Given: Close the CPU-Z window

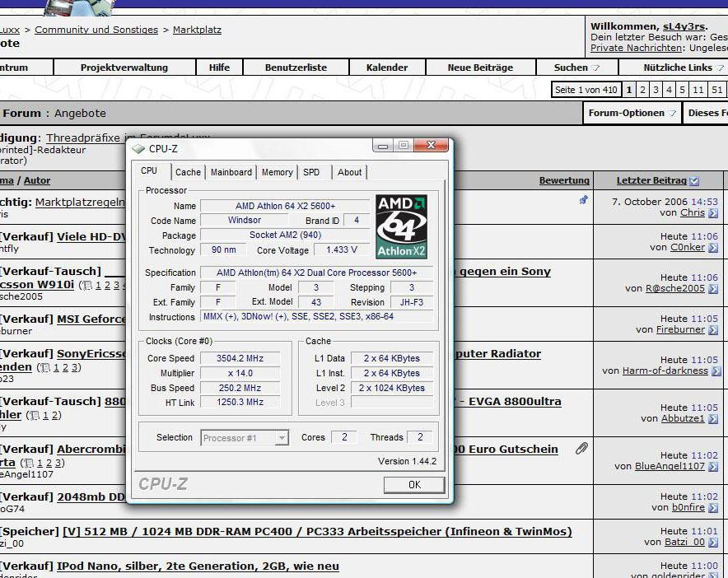Looking at the screenshot, I should (431, 145).
